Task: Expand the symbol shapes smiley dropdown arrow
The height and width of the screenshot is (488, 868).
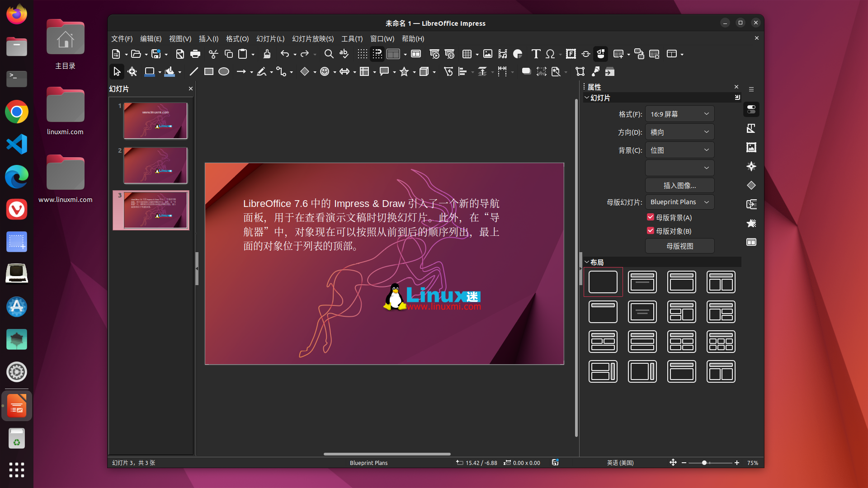Action: (x=335, y=72)
